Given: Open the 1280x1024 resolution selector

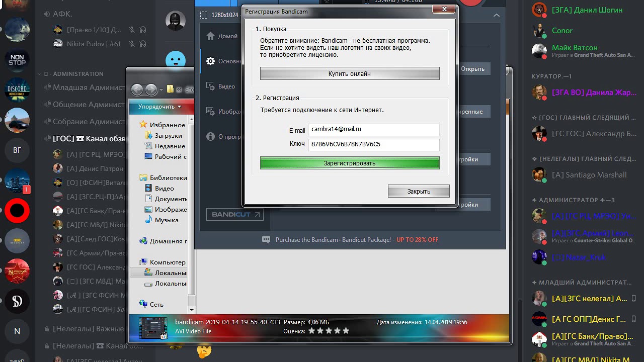Looking at the screenshot, I should click(219, 15).
